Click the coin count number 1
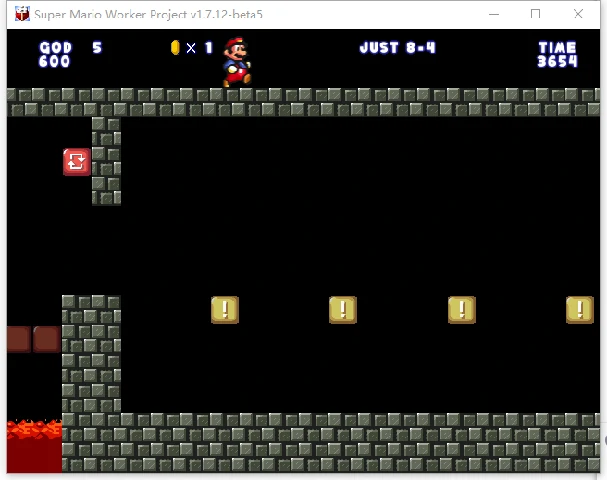 pos(209,48)
